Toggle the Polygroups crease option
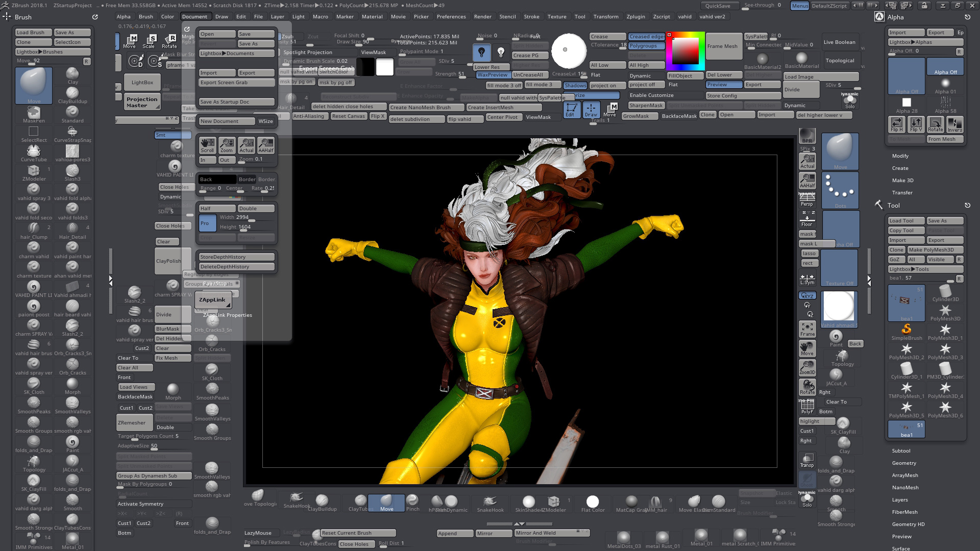Viewport: 980px width, 551px height. [647, 46]
